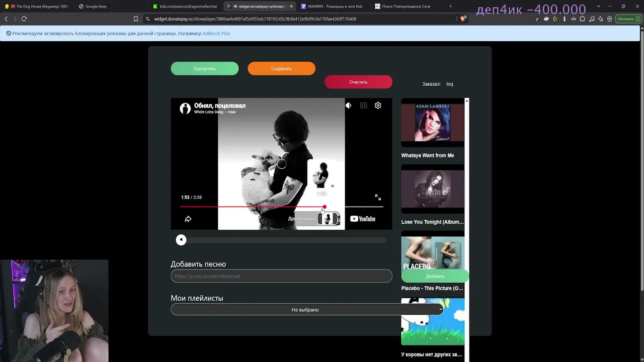Click the widget volume speaker knob
Image resolution: width=644 pixels, height=362 pixels.
coord(181,240)
